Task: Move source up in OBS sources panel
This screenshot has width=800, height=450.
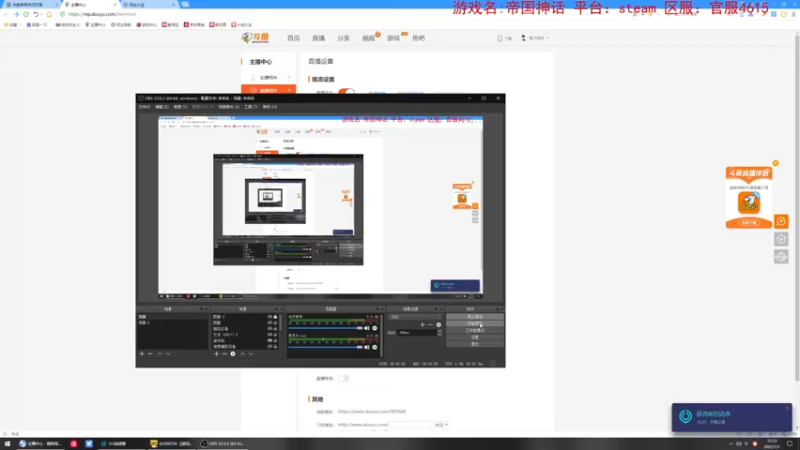Action: click(242, 354)
